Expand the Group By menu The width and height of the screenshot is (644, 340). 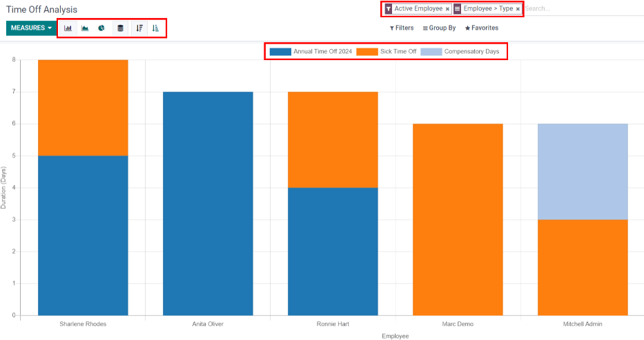[439, 28]
